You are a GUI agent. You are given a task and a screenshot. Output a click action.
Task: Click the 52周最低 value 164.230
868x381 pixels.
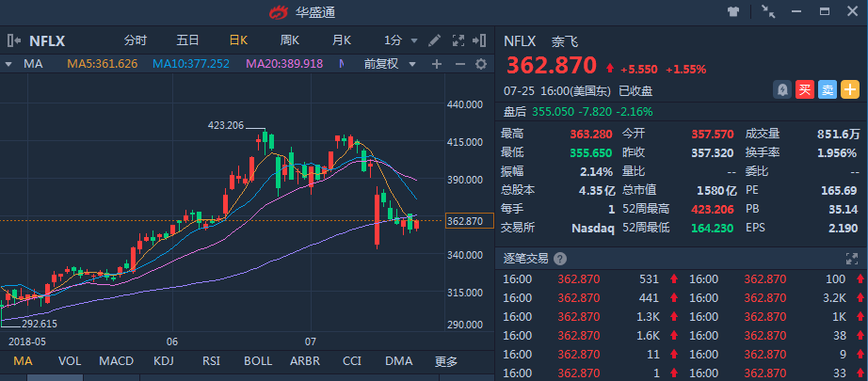click(713, 228)
